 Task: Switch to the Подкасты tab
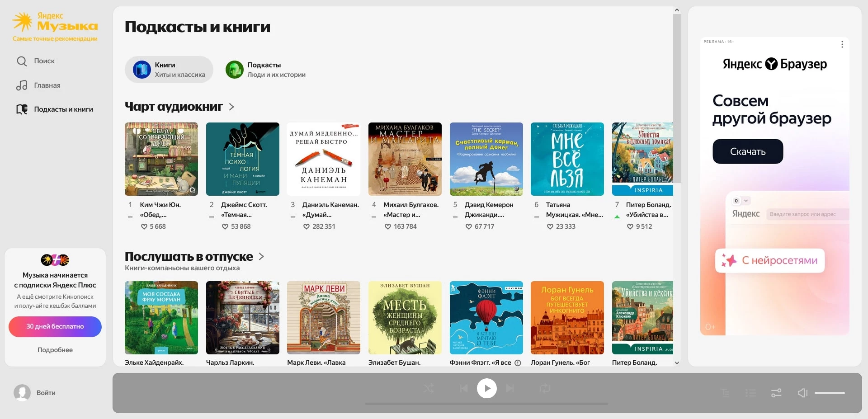point(265,70)
